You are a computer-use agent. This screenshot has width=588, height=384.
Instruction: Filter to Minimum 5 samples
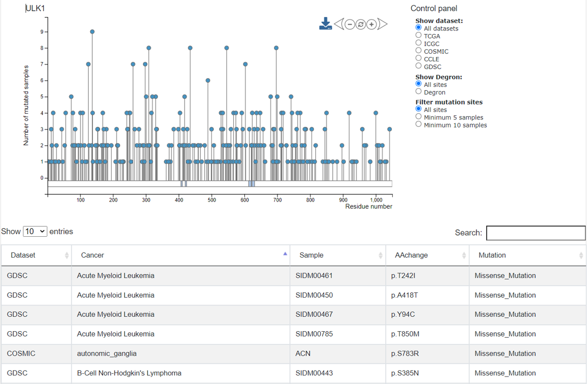419,117
